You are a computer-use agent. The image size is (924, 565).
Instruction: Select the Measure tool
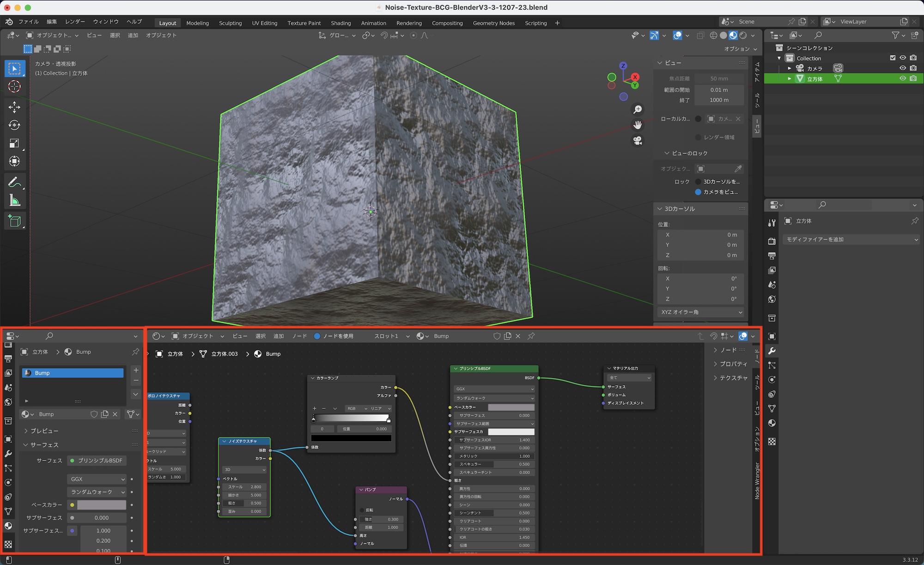(x=14, y=200)
